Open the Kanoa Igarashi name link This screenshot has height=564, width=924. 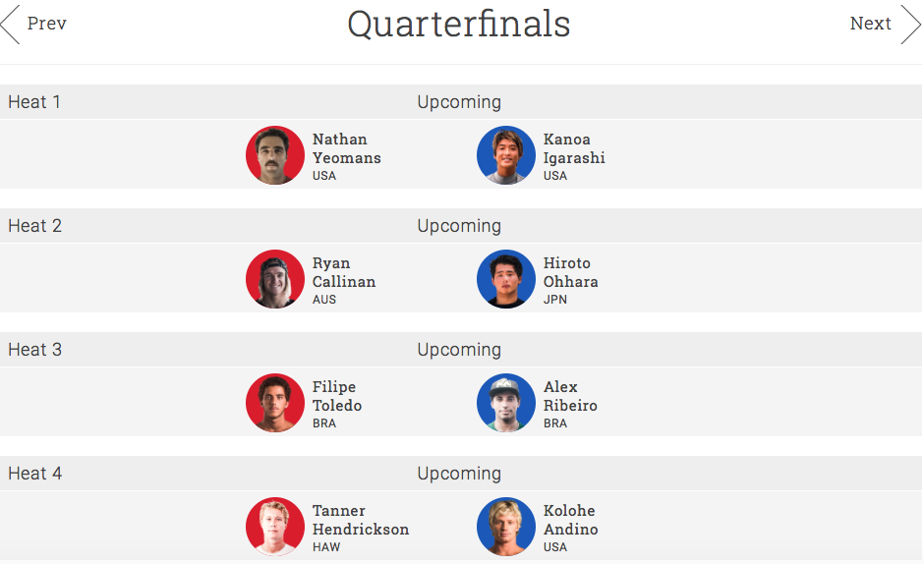[x=574, y=148]
